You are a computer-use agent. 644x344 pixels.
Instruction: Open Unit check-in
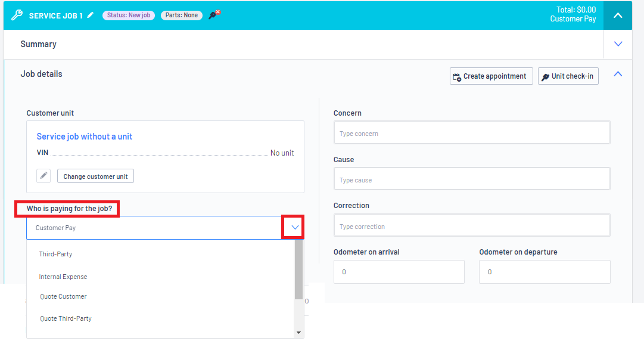(x=568, y=76)
